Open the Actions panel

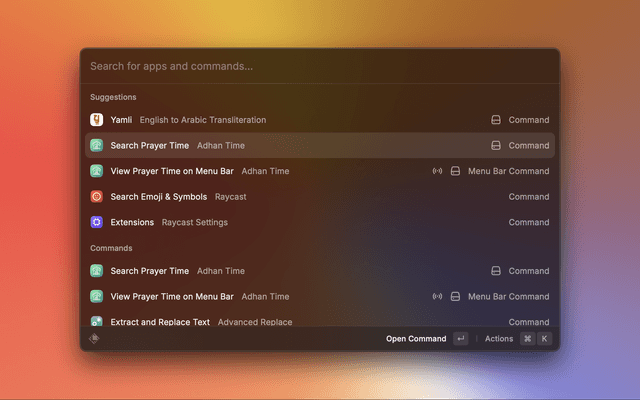click(499, 339)
